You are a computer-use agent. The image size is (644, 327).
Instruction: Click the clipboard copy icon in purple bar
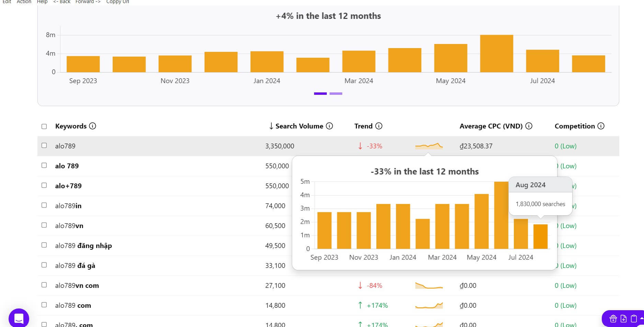pyautogui.click(x=634, y=319)
